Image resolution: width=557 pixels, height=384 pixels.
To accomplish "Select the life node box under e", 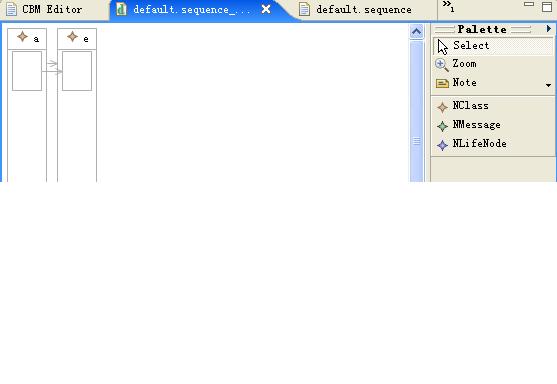I will pyautogui.click(x=77, y=71).
